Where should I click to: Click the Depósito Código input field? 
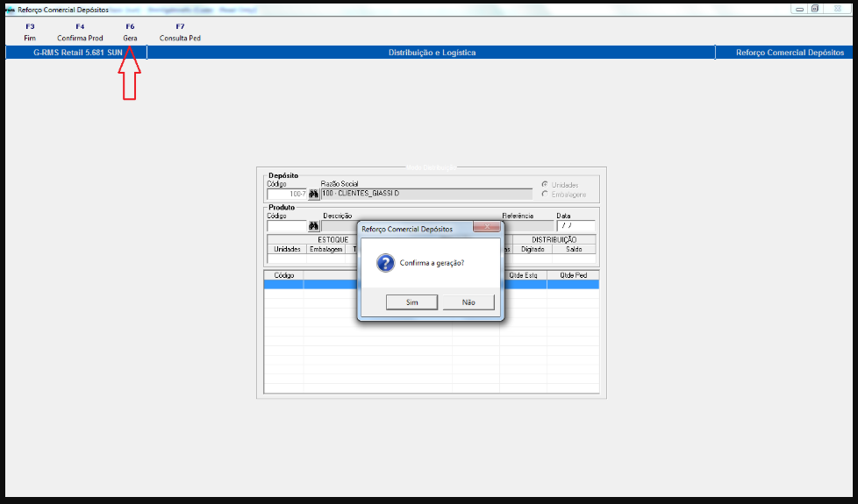(287, 194)
